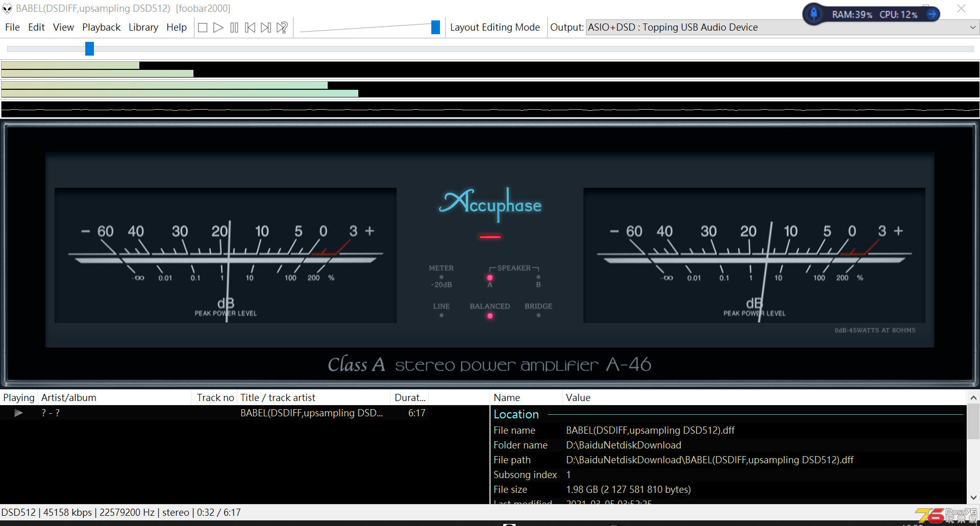The height and width of the screenshot is (526, 980).
Task: Click the arrow icon in RAM/CPU widget
Action: coord(932,14)
